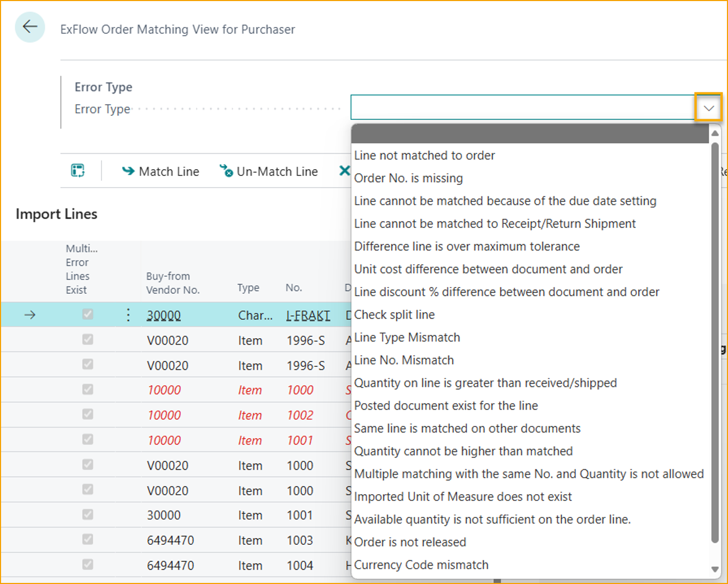
Task: Click the Un-Match Line icon
Action: pos(226,171)
